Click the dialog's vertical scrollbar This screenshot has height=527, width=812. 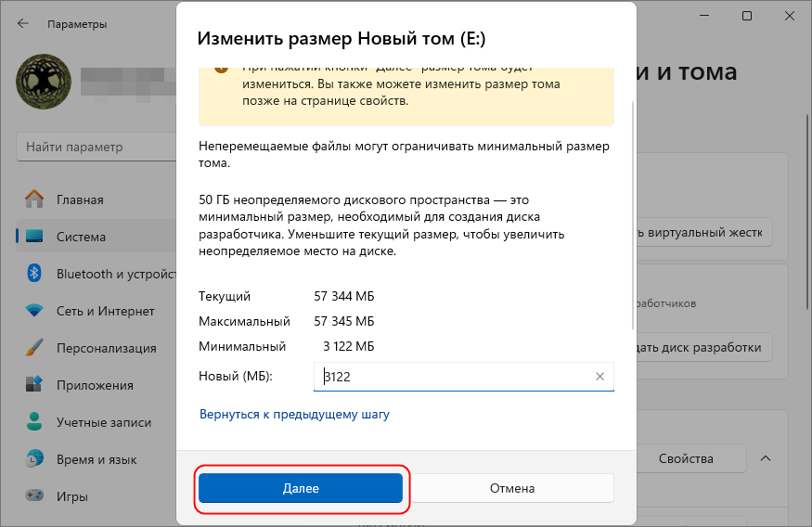pos(633,213)
